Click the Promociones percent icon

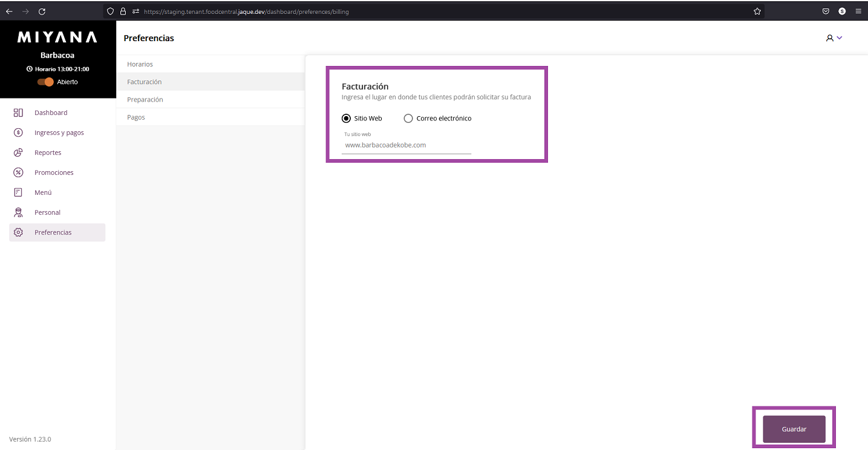point(18,172)
